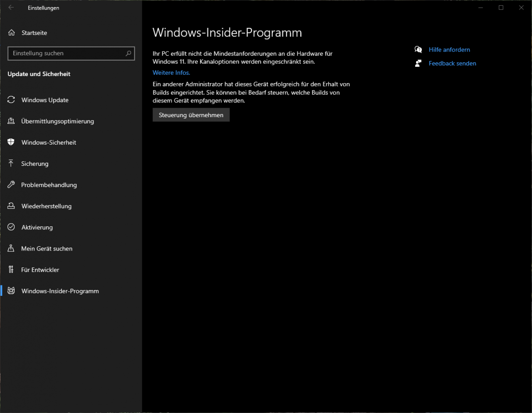Open the Weitere Infos link
Image resolution: width=532 pixels, height=413 pixels.
[171, 72]
